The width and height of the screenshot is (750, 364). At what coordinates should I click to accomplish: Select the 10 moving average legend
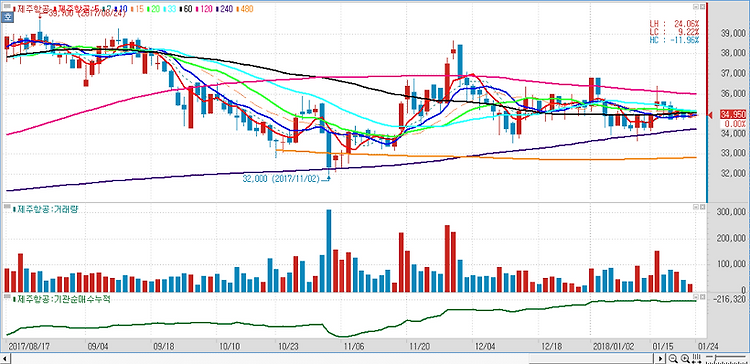point(121,9)
